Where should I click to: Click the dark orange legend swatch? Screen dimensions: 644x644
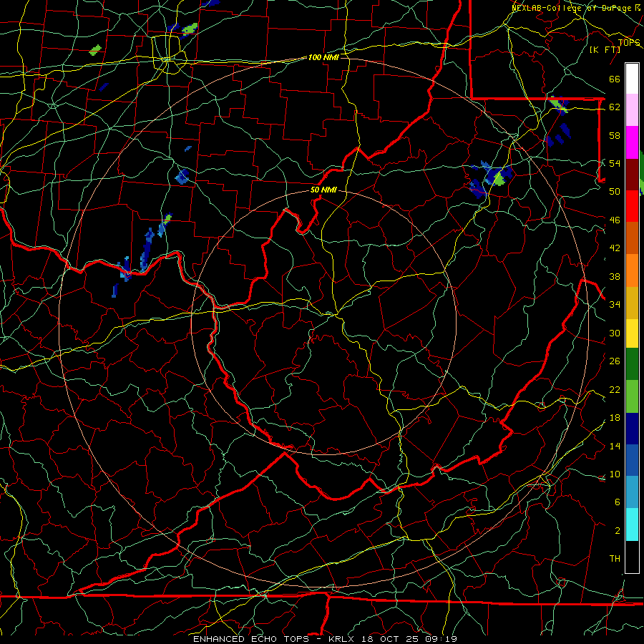632,238
